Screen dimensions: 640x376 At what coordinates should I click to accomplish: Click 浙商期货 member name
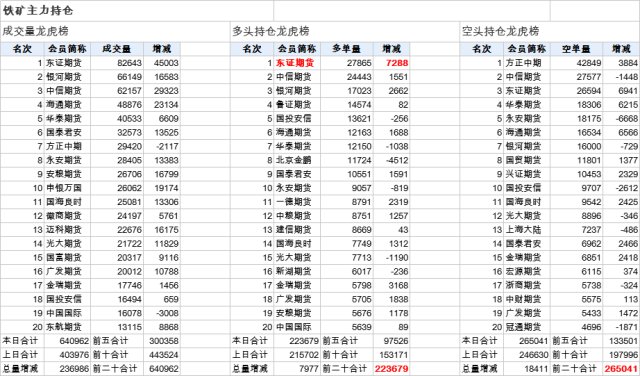523,285
